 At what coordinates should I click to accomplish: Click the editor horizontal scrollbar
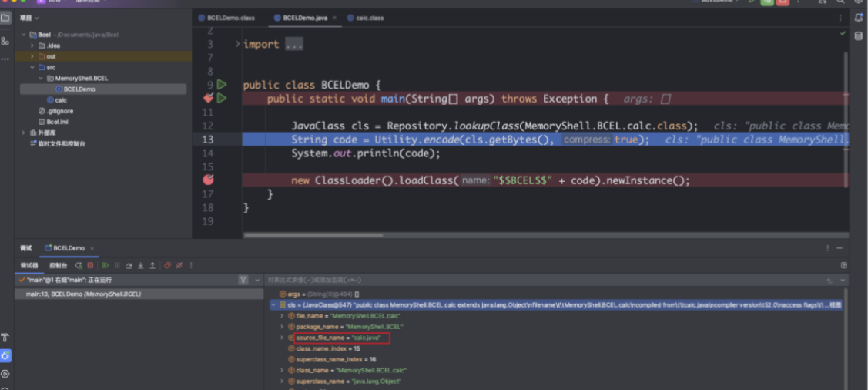point(313,235)
